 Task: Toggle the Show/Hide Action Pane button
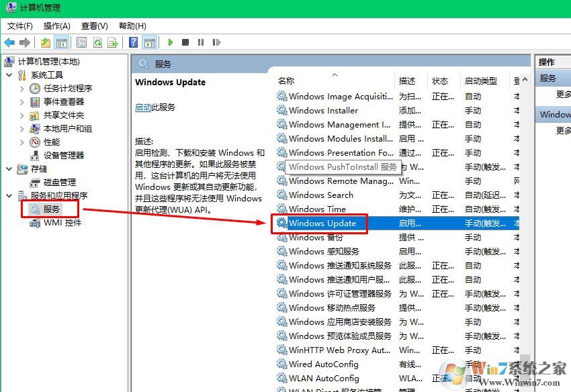(150, 42)
